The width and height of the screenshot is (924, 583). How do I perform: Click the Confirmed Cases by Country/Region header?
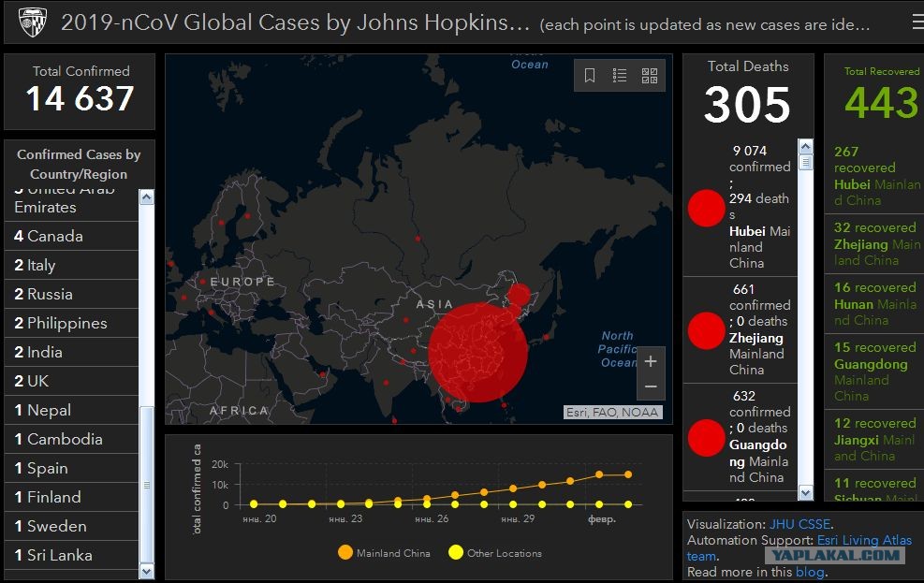click(x=79, y=165)
